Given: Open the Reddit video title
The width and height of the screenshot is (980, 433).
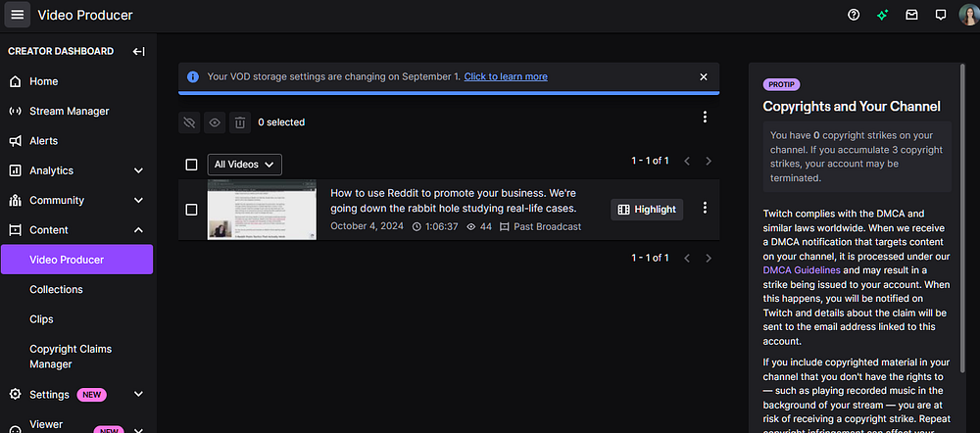Looking at the screenshot, I should pos(453,200).
